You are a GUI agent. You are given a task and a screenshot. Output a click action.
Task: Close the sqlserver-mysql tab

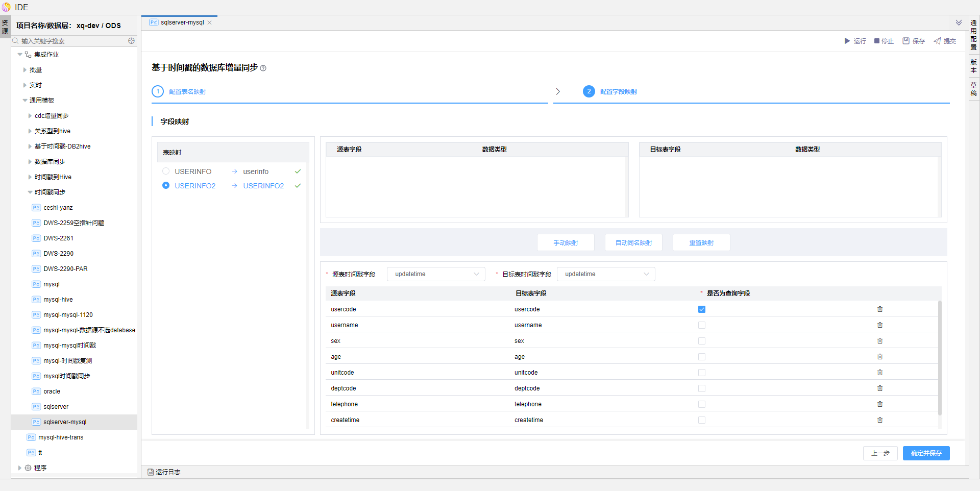click(x=210, y=22)
